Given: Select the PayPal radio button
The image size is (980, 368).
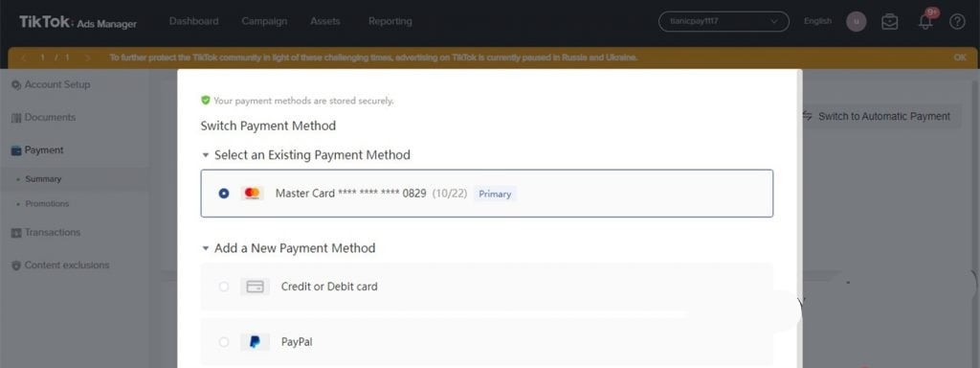Looking at the screenshot, I should [224, 342].
